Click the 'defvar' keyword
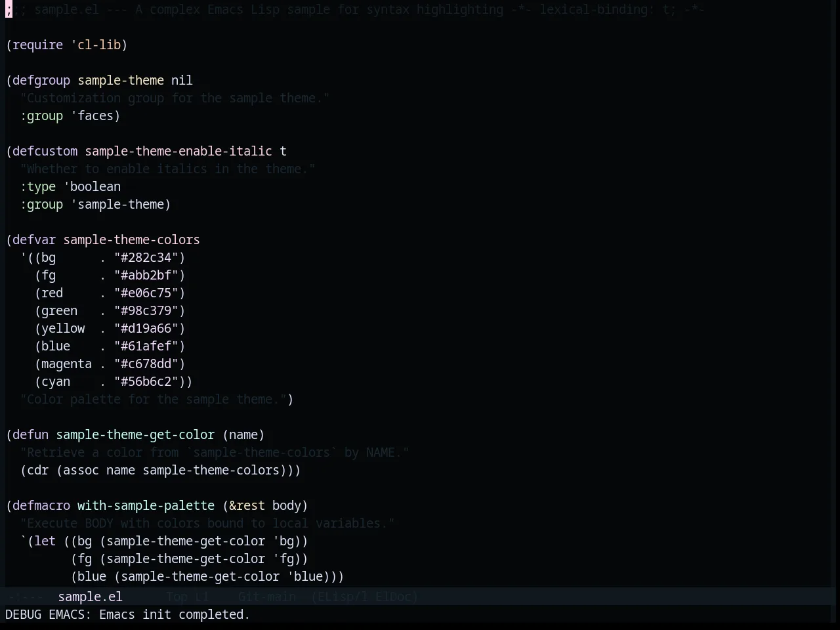Image resolution: width=840 pixels, height=630 pixels. (34, 240)
